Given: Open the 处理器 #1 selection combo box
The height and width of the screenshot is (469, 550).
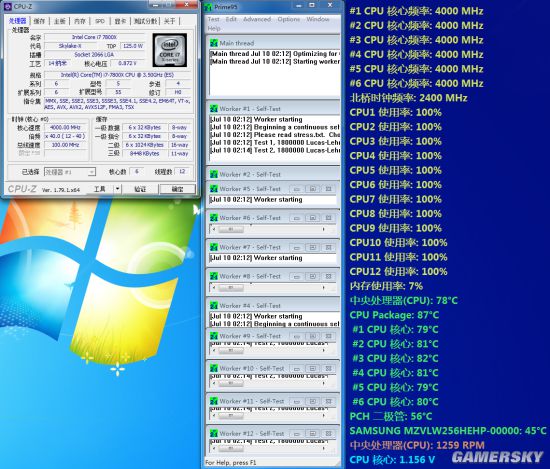Looking at the screenshot, I should 70,172.
